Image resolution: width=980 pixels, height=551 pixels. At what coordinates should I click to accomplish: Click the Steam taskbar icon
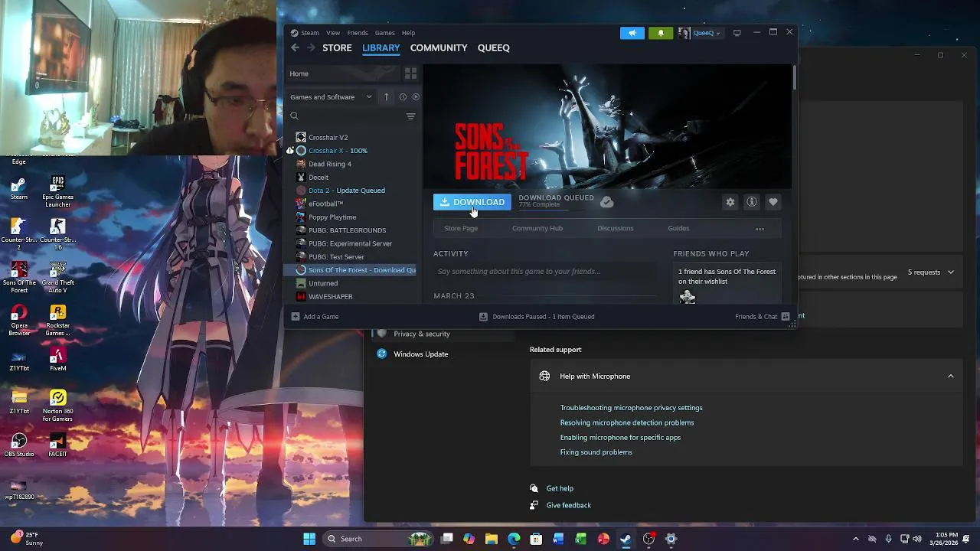click(x=626, y=539)
